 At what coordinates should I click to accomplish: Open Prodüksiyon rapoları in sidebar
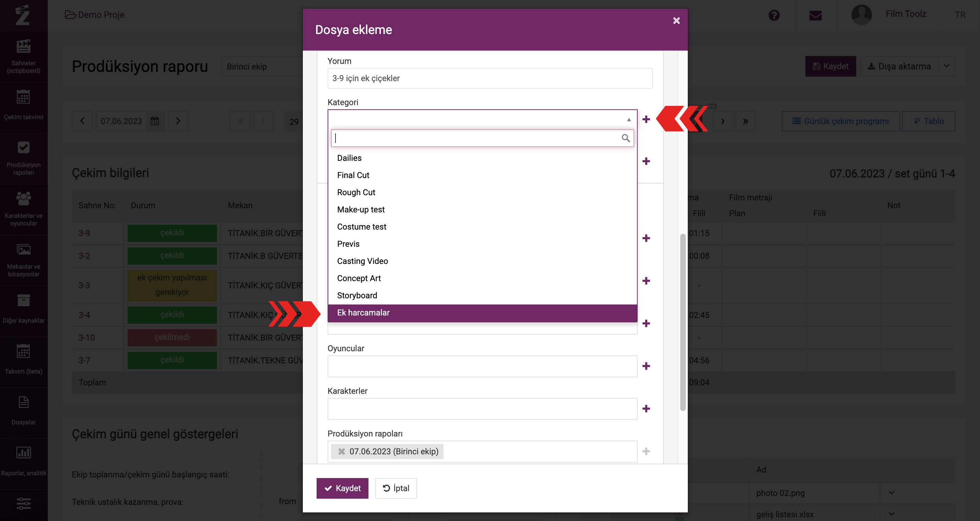[24, 158]
